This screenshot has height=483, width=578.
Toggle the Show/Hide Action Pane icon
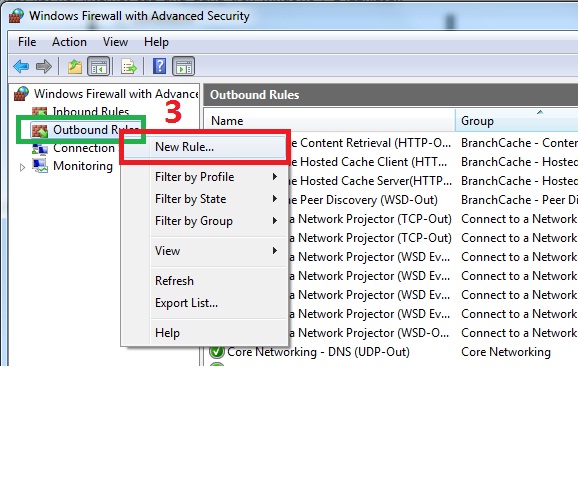(183, 67)
